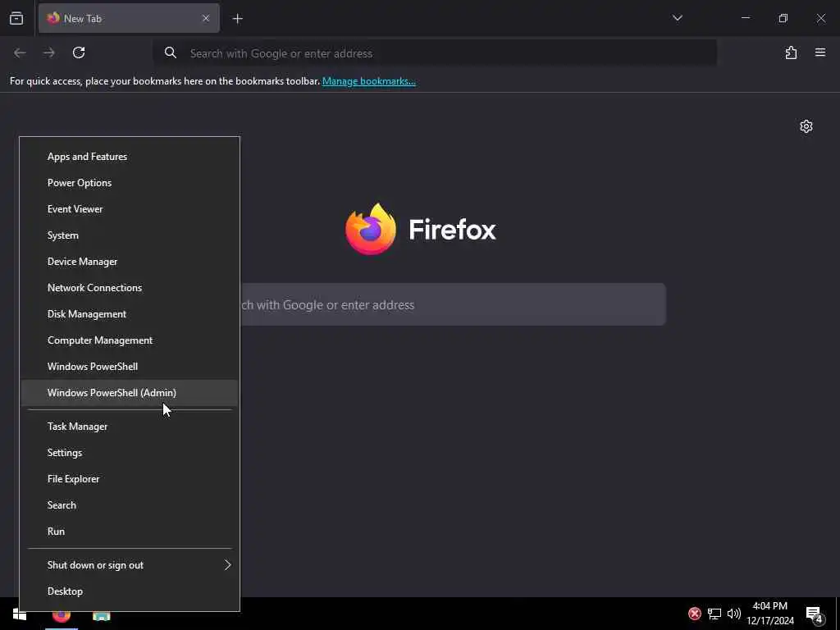Open Settings from the Win+X menu
This screenshot has width=840, height=630.
click(129, 453)
